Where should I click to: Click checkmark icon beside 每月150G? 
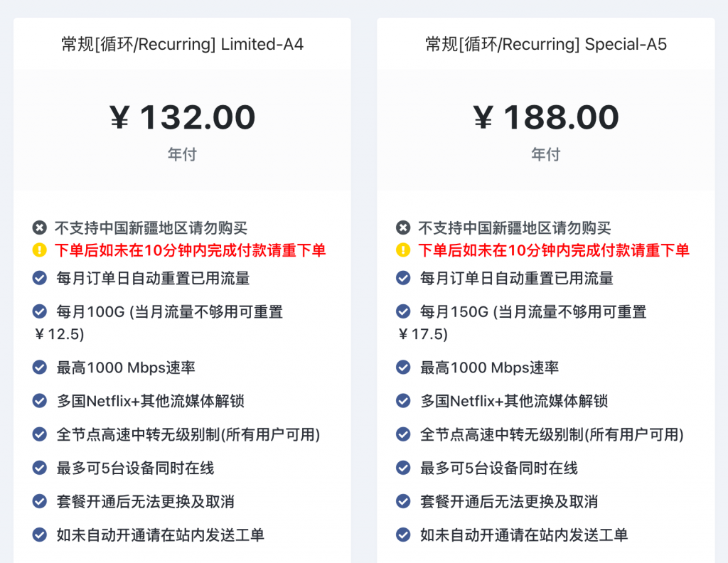403,311
